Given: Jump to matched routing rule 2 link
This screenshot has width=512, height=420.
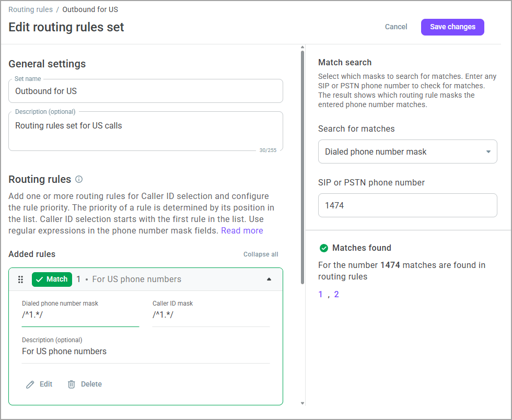Looking at the screenshot, I should click(x=336, y=295).
